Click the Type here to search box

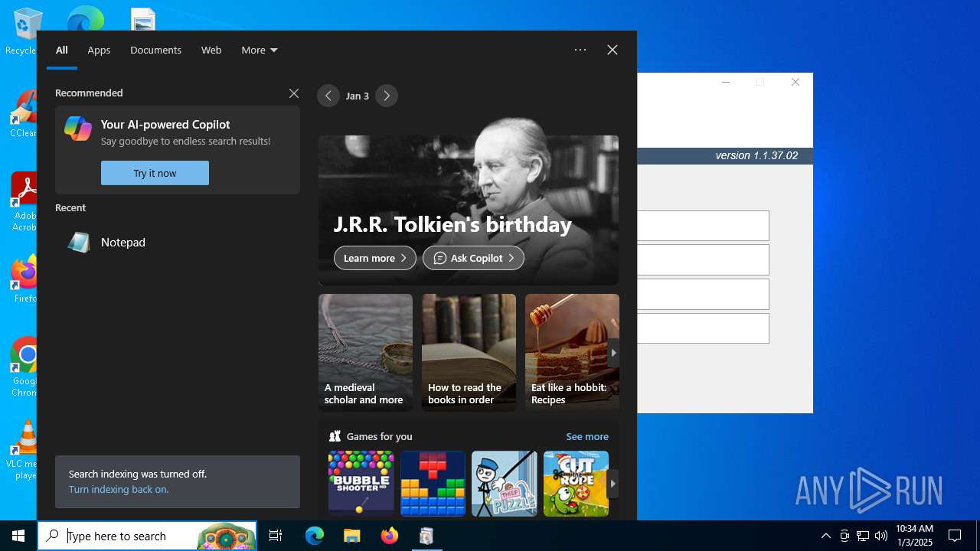point(147,536)
